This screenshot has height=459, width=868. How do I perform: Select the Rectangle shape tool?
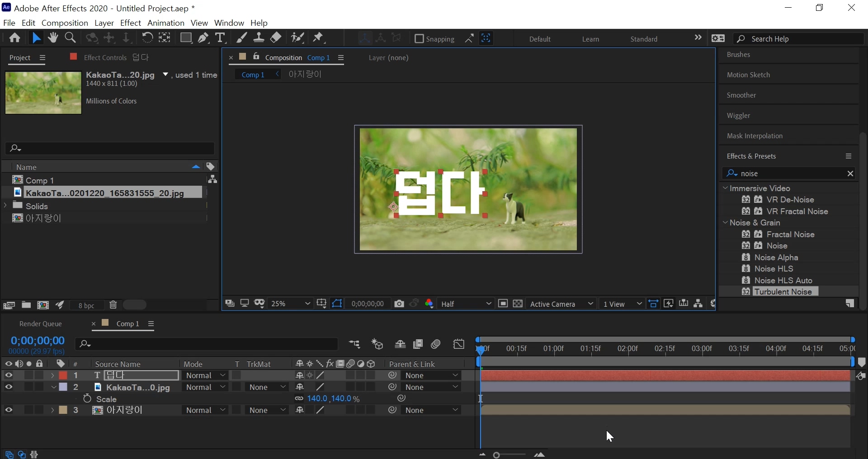coord(185,38)
